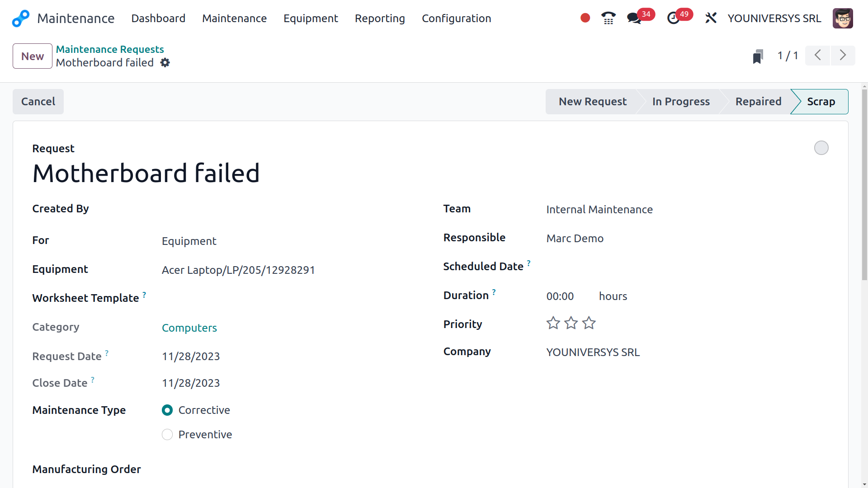Open the Configuration menu dropdown
The width and height of the screenshot is (868, 488).
(456, 19)
